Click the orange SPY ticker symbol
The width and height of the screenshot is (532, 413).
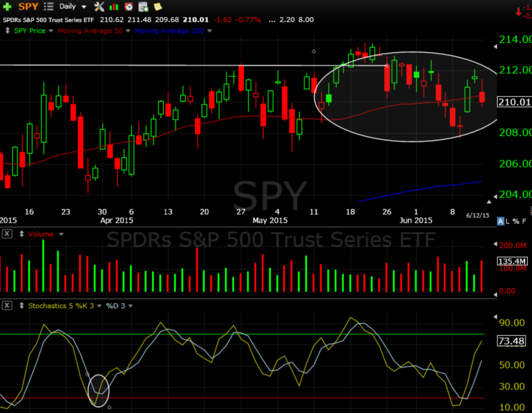click(28, 6)
